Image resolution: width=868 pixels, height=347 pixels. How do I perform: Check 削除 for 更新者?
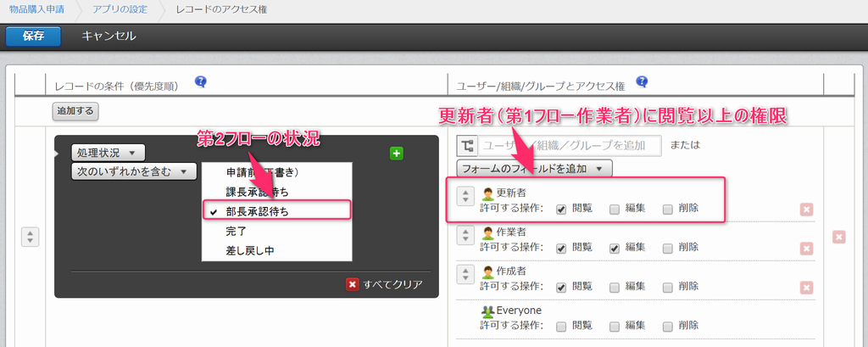point(668,209)
